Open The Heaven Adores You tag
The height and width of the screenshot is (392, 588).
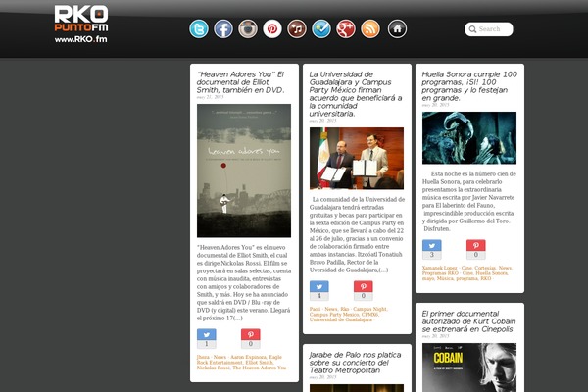click(260, 367)
